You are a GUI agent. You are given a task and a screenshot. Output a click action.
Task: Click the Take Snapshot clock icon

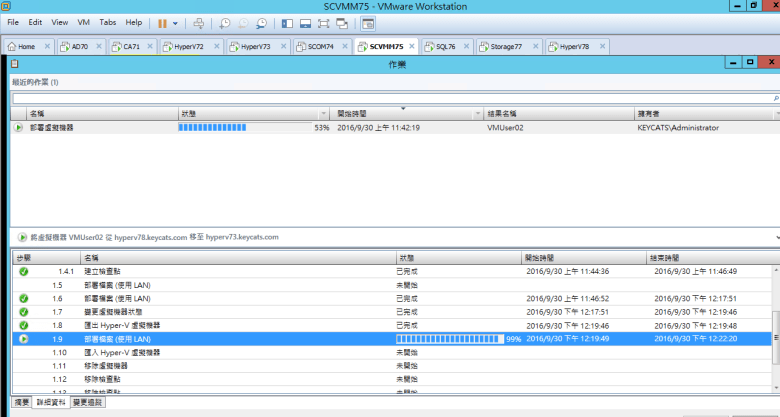point(225,22)
